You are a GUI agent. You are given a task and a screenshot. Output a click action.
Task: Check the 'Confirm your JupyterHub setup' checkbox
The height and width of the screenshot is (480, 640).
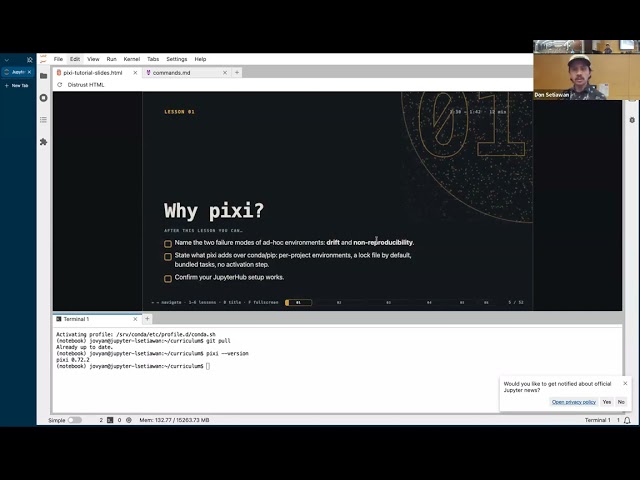pyautogui.click(x=168, y=279)
